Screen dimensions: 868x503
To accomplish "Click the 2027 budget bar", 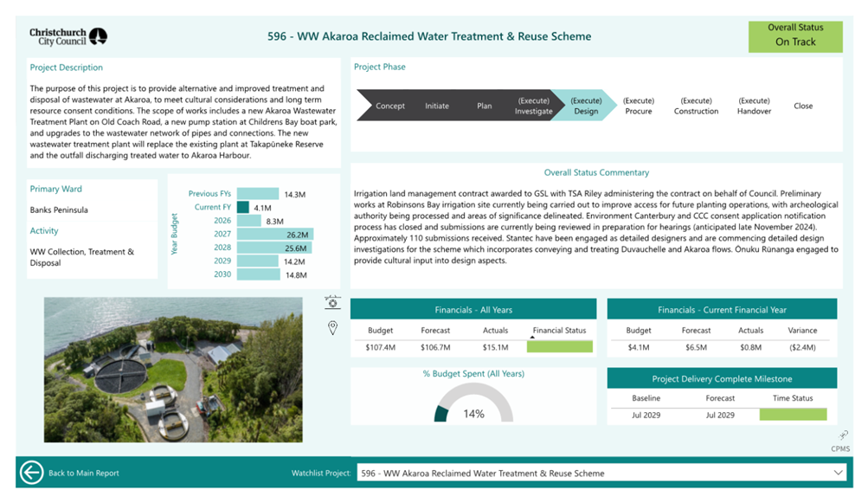I will [x=275, y=234].
